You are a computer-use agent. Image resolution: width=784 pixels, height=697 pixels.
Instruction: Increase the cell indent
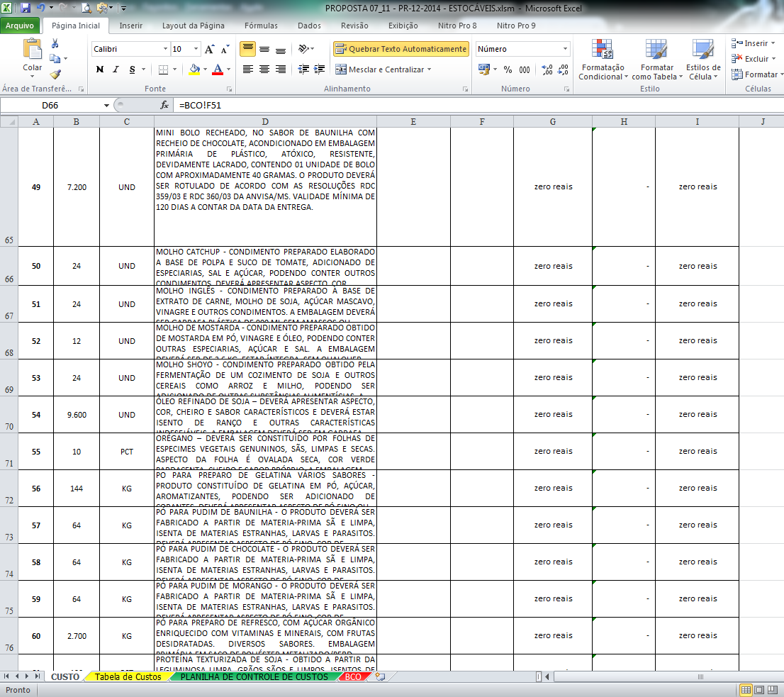point(319,69)
